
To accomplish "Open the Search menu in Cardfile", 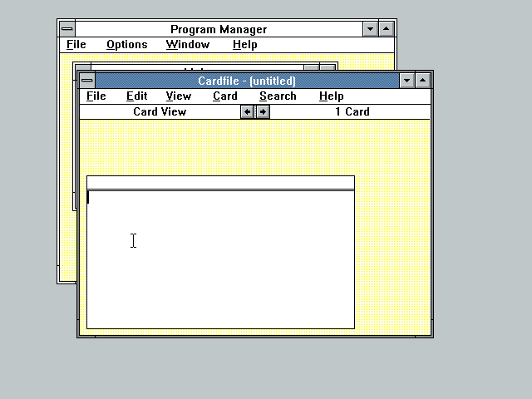I will pyautogui.click(x=278, y=96).
